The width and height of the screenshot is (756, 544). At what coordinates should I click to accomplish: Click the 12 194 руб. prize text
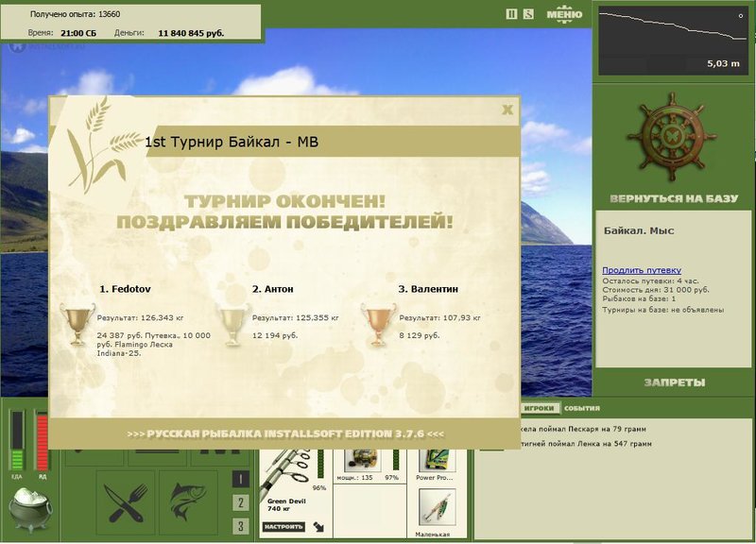point(275,335)
